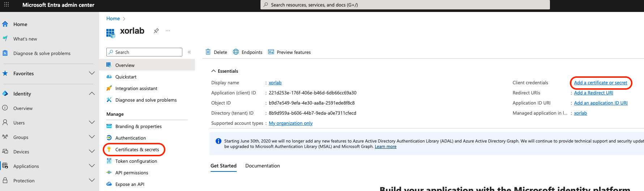This screenshot has width=644, height=191.
Task: Click the Integration assistant rocket icon
Action: 109,88
